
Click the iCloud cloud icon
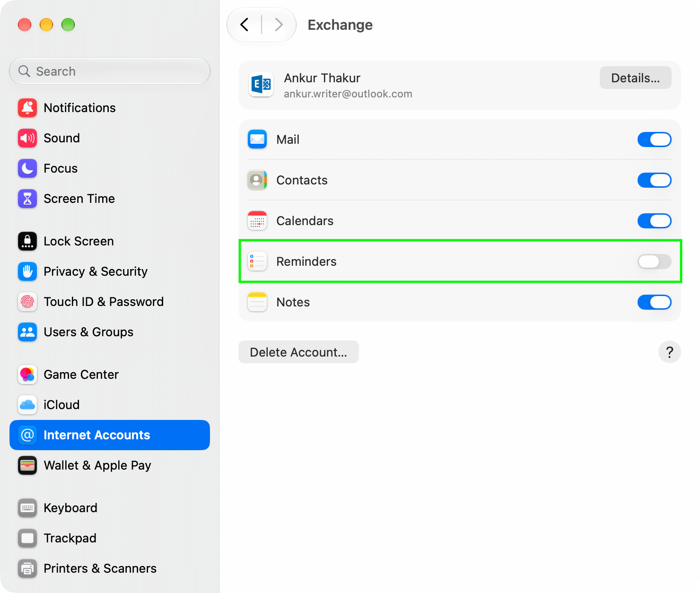tap(27, 405)
